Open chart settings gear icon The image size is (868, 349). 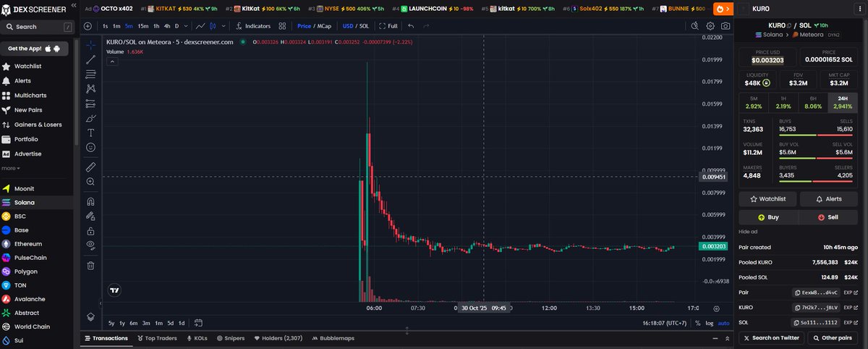click(710, 25)
